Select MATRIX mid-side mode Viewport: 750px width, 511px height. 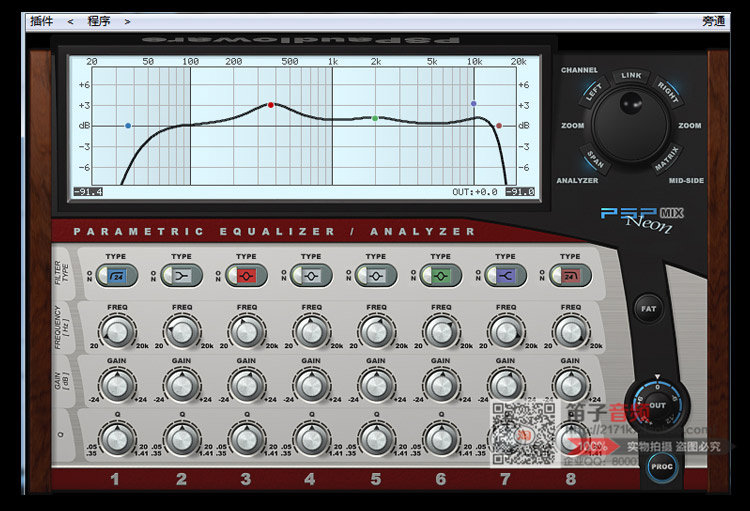(667, 158)
